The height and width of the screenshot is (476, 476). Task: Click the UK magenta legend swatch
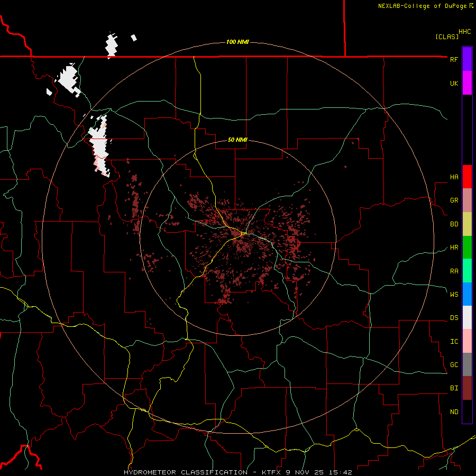click(467, 83)
